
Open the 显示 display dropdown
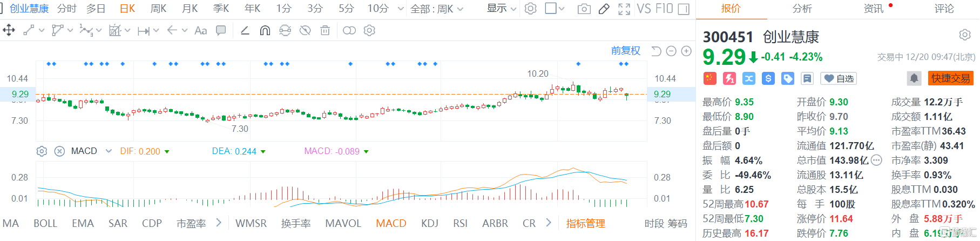click(x=502, y=9)
